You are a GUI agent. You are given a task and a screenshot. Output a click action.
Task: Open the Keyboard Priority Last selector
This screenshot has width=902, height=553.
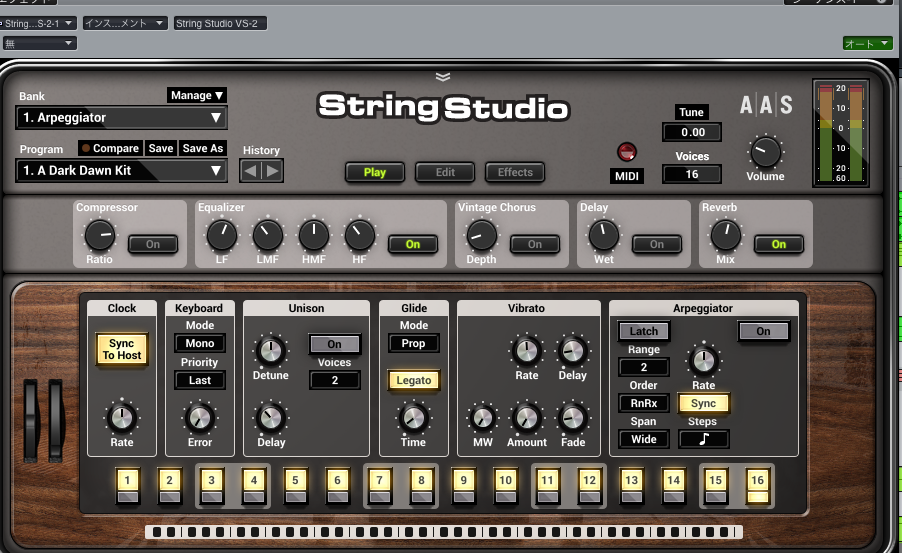(200, 380)
